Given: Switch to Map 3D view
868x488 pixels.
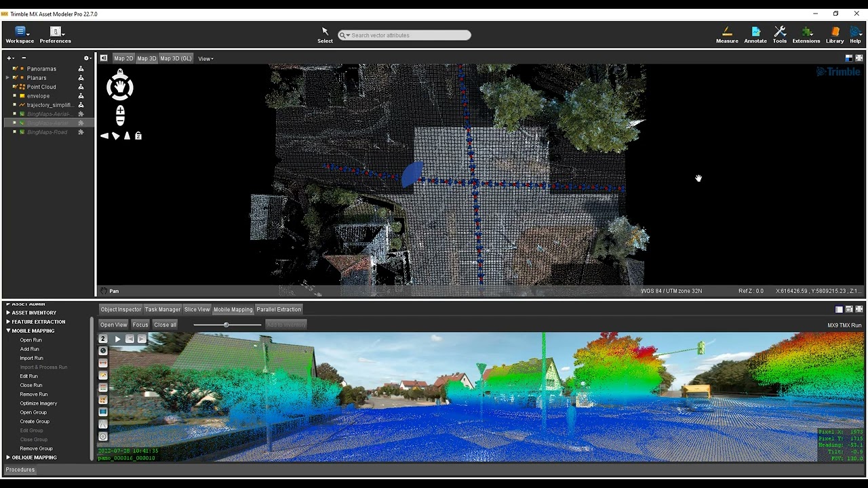Looking at the screenshot, I should [146, 58].
